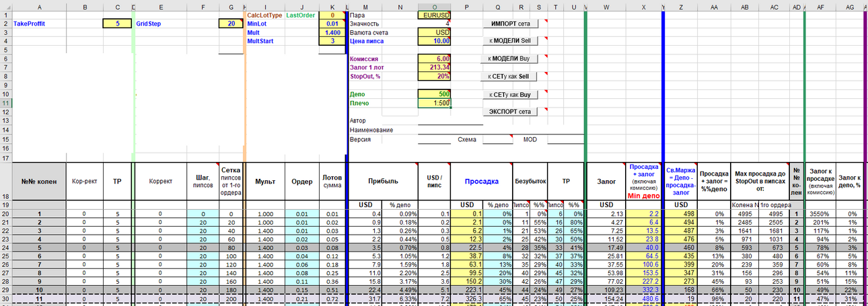The height and width of the screenshot is (306, 868).
Task: Click the Прибыль table header
Action: coord(383,182)
